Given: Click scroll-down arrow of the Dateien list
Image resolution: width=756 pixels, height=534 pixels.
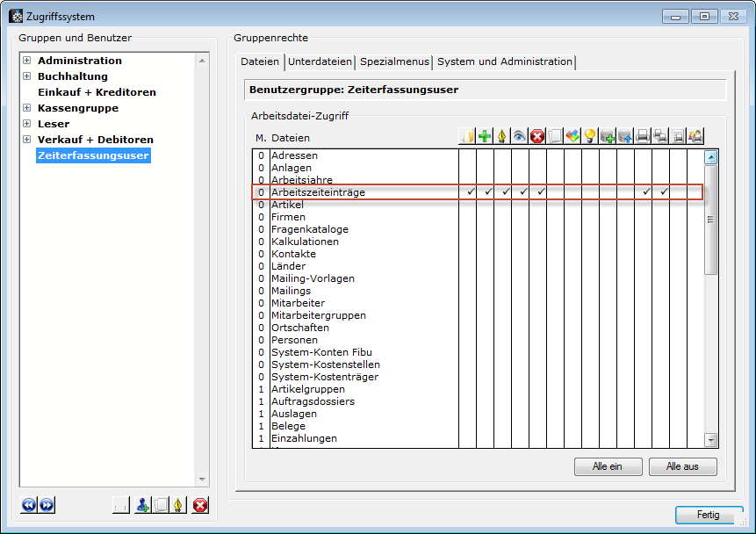Looking at the screenshot, I should coord(710,440).
